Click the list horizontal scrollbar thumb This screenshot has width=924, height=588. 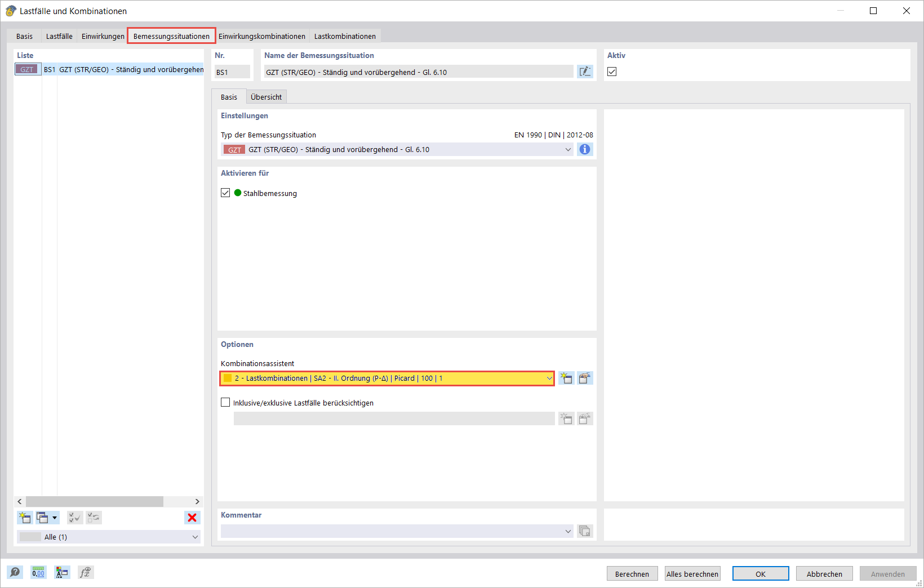coord(95,501)
